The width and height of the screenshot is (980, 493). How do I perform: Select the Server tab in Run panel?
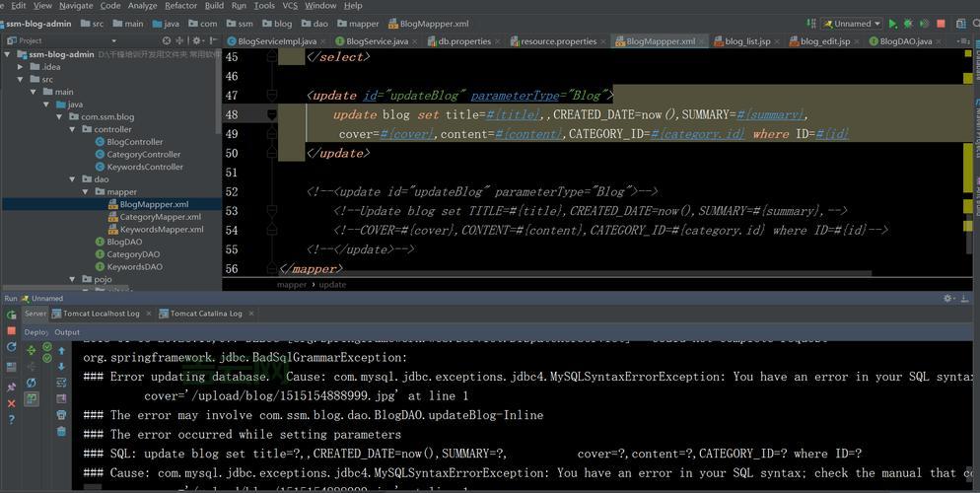(35, 314)
